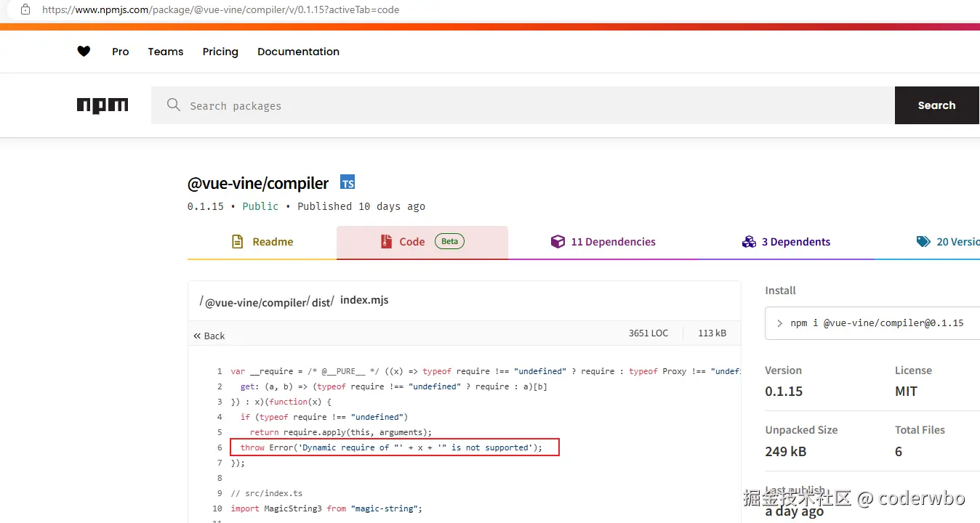Image resolution: width=980 pixels, height=523 pixels.
Task: Focus the Search packages input field
Action: click(523, 105)
